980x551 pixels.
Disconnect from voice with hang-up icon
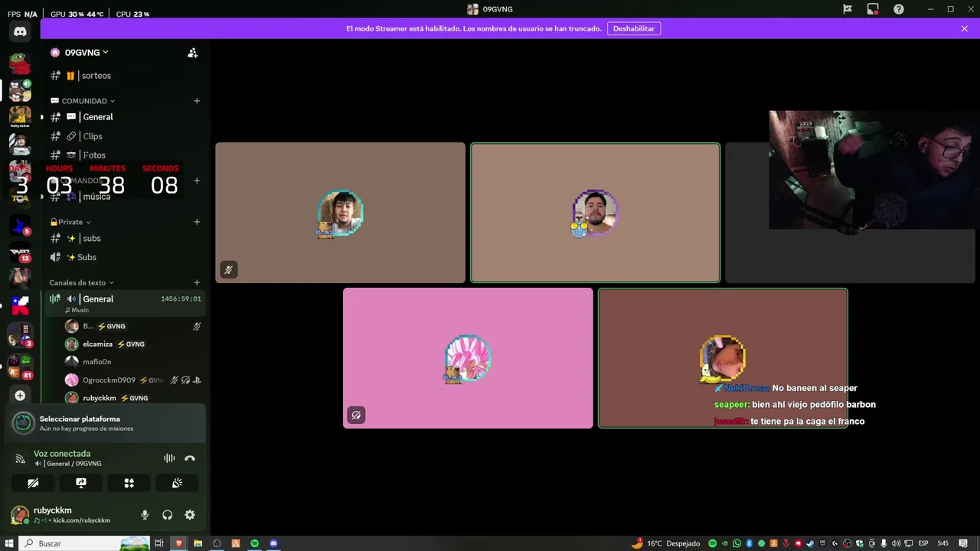(x=190, y=458)
